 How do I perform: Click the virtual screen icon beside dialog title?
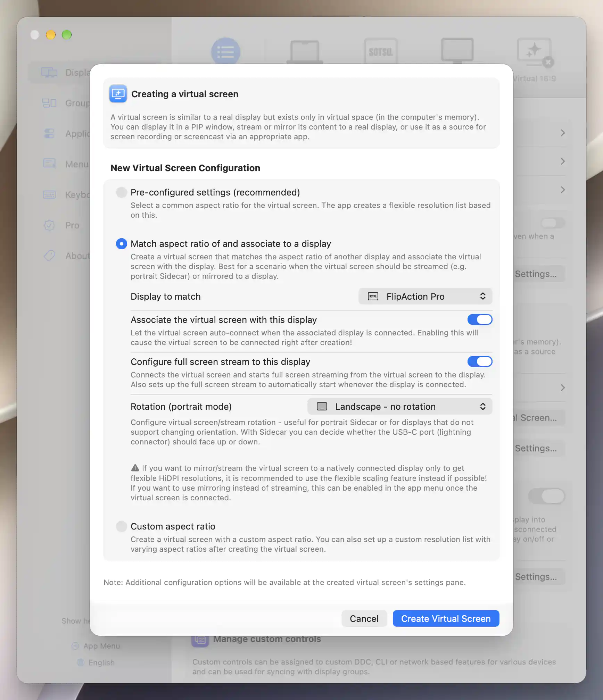pyautogui.click(x=118, y=94)
